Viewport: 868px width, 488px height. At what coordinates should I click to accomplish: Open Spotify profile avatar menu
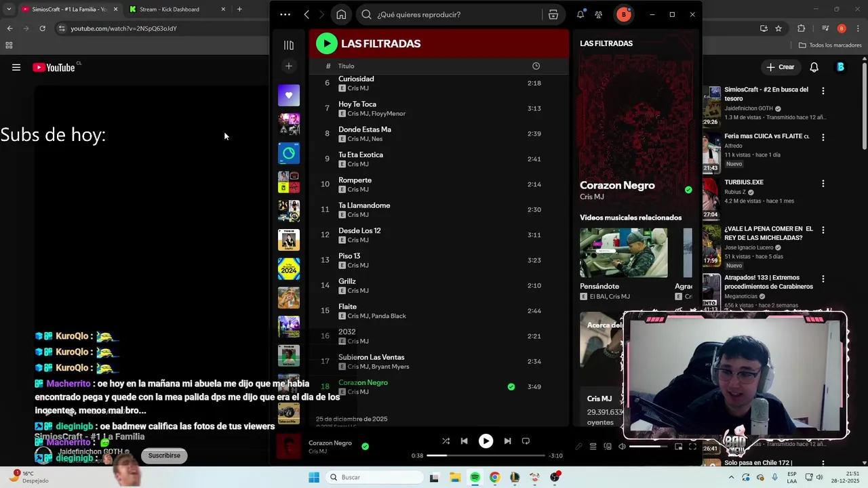623,14
